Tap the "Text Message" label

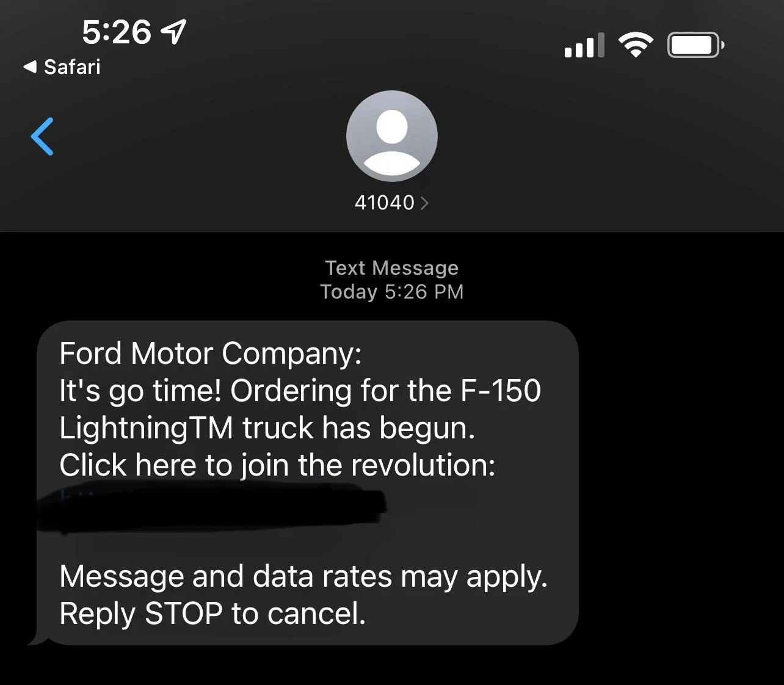(x=391, y=267)
